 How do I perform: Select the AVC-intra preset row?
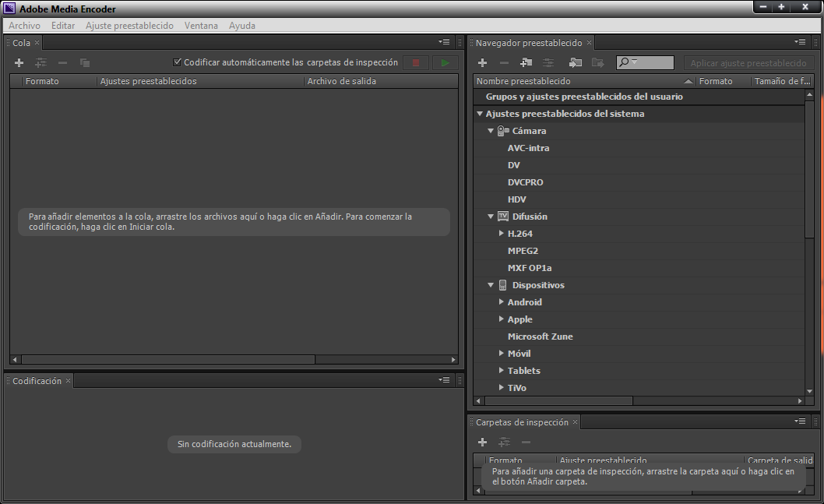pyautogui.click(x=639, y=148)
